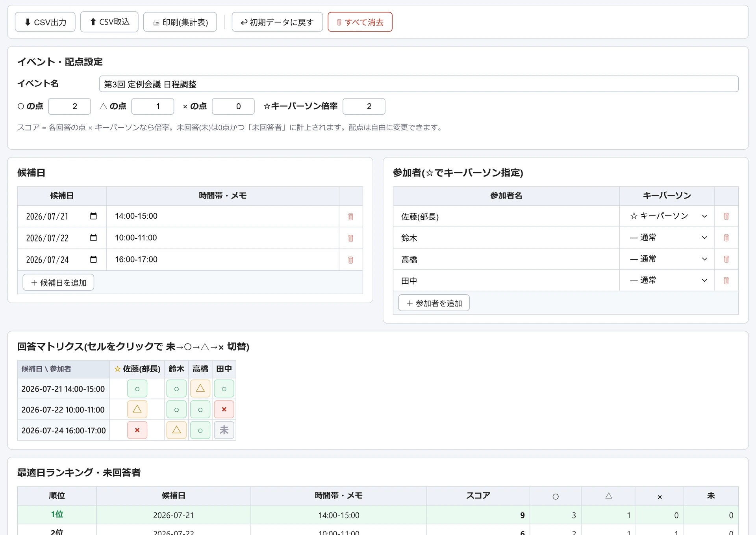756x535 pixels.
Task: Edit time memo 14:00-15:00 field
Action: [223, 216]
